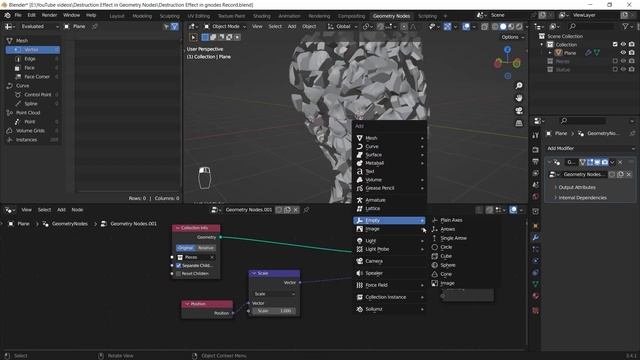Switch to Shading workspace tab
Screen dimensions: 640x360
point(262,16)
